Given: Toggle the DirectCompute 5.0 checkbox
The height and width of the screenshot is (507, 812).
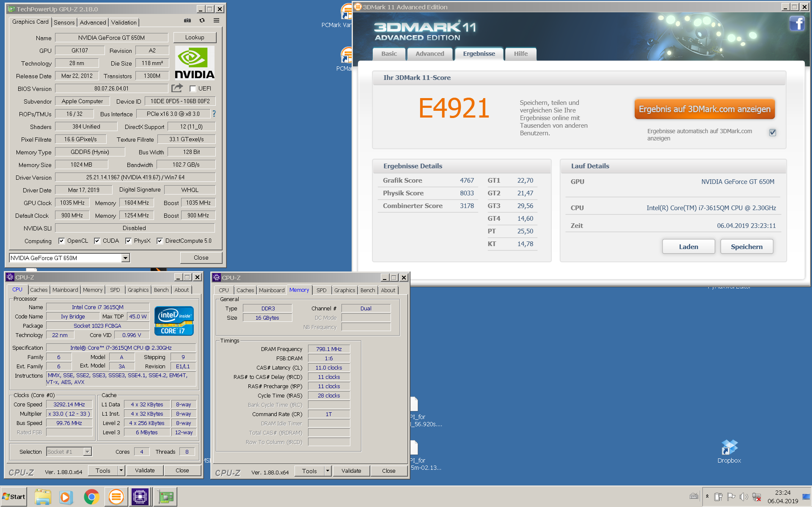Looking at the screenshot, I should pyautogui.click(x=160, y=241).
